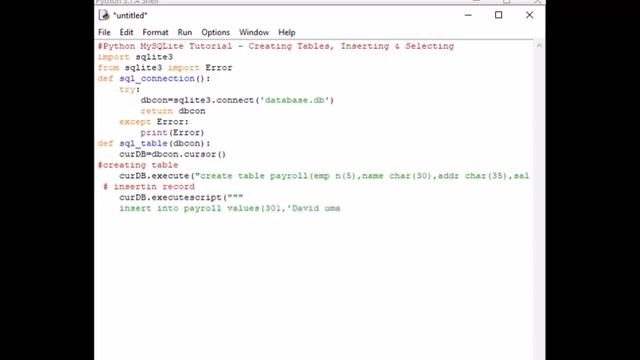Click 'def sql_table(dbcon):' line
This screenshot has width=640, height=360.
click(154, 143)
